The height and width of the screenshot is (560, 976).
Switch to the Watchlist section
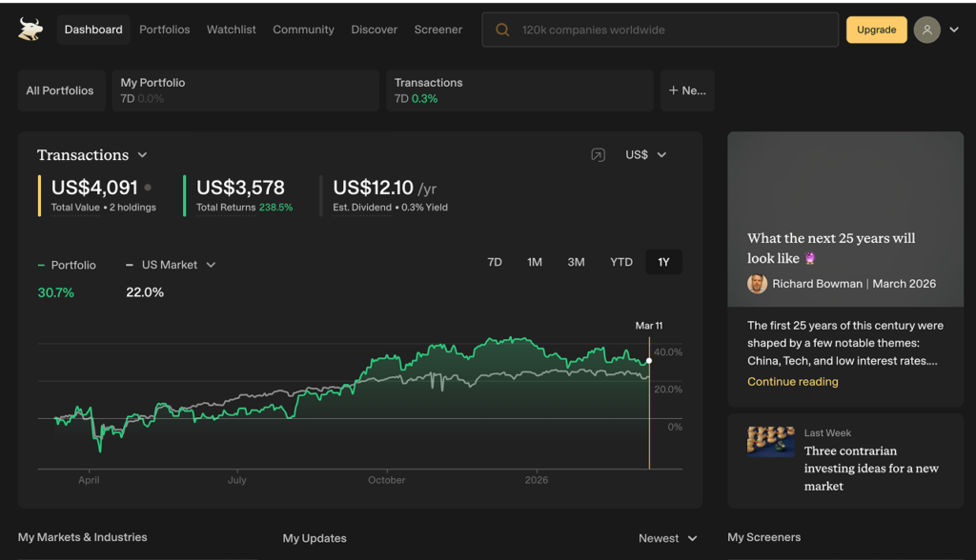click(231, 30)
